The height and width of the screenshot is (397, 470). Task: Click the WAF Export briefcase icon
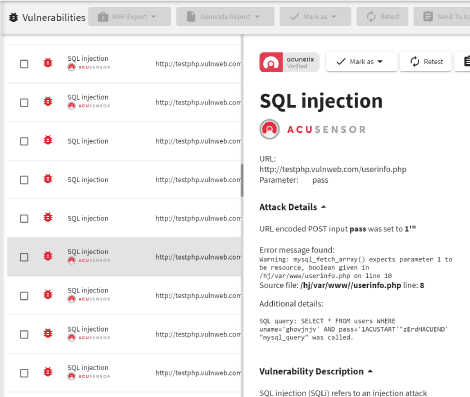pos(103,17)
